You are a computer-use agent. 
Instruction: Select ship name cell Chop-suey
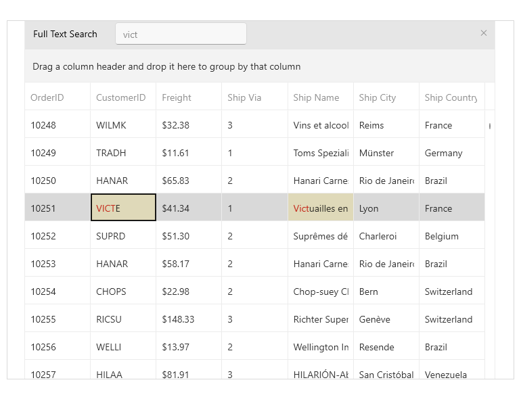(321, 291)
